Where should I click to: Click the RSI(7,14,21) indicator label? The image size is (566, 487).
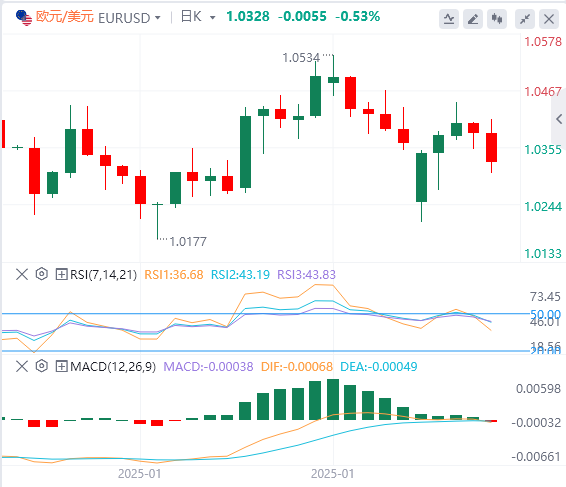coord(104,275)
